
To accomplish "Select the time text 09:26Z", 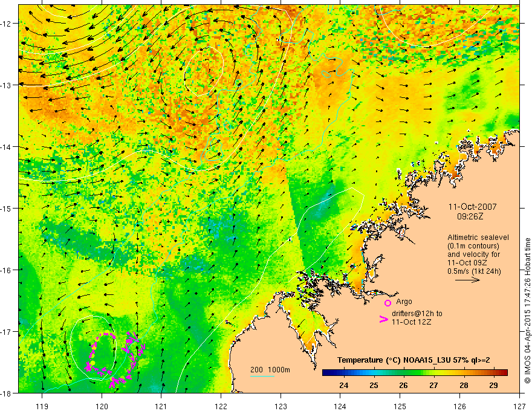I will [x=470, y=216].
